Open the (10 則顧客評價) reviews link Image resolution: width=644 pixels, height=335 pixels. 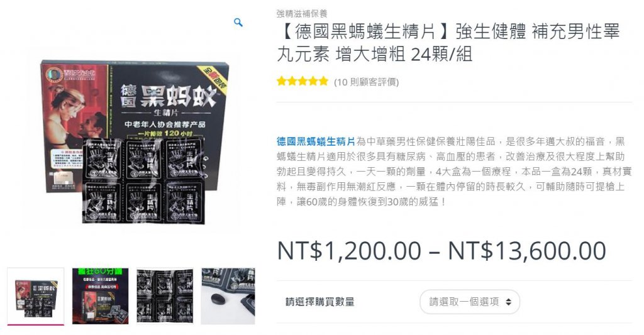pos(367,82)
